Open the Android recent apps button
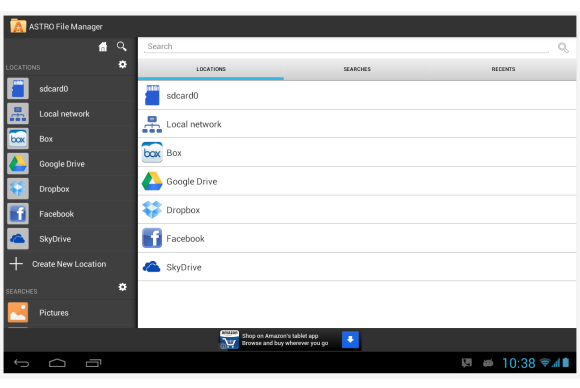 pos(93,363)
